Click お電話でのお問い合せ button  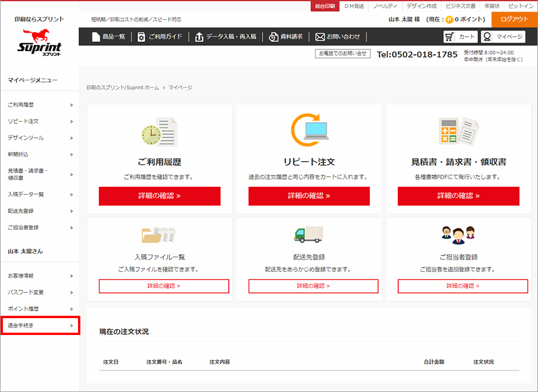click(343, 54)
